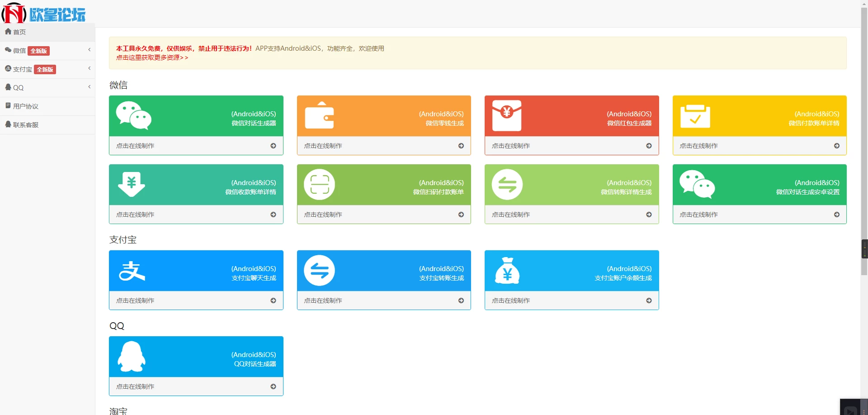
Task: Open 首页 in the sidebar
Action: pos(19,32)
